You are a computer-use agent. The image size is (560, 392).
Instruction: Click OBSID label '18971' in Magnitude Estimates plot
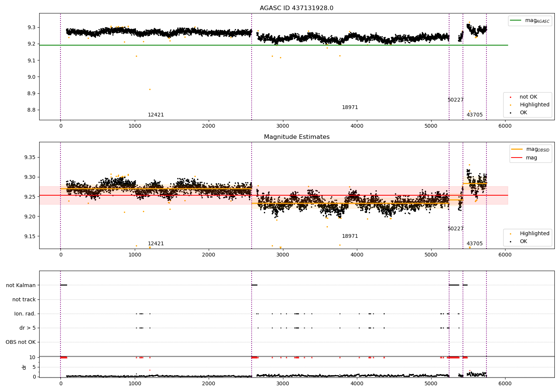(x=350, y=236)
